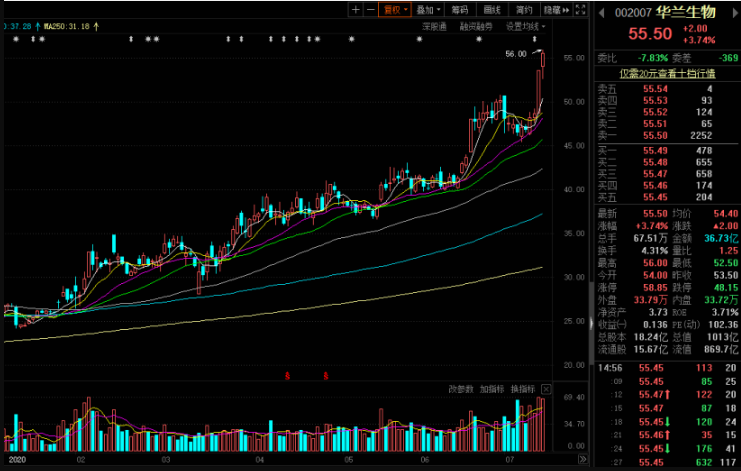Click the red § marker under the chart
The width and height of the screenshot is (741, 471).
pos(287,376)
